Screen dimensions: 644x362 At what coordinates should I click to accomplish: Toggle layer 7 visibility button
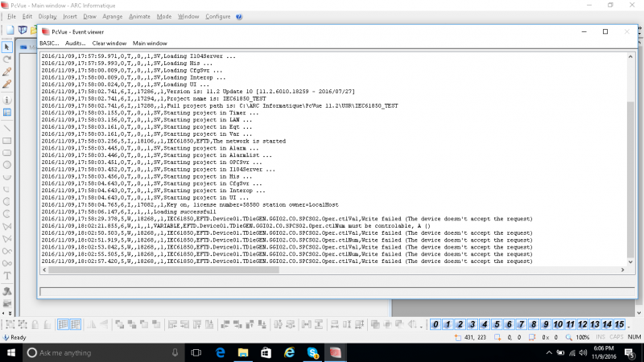click(x=521, y=324)
